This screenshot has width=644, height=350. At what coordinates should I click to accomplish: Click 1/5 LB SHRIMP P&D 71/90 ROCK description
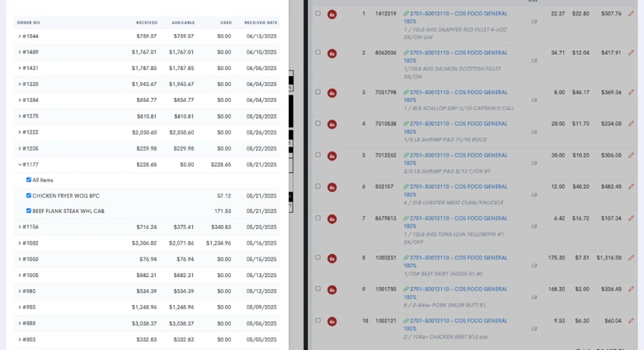pos(445,140)
